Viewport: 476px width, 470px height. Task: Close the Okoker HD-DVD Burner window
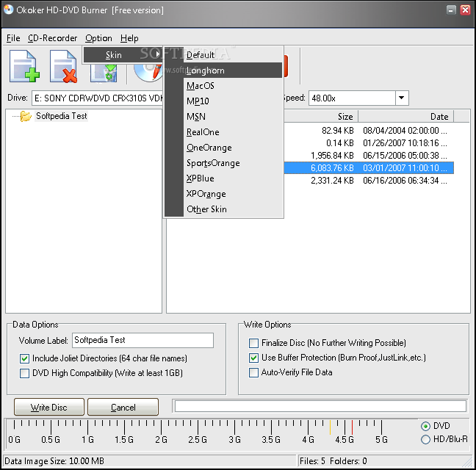[465, 10]
